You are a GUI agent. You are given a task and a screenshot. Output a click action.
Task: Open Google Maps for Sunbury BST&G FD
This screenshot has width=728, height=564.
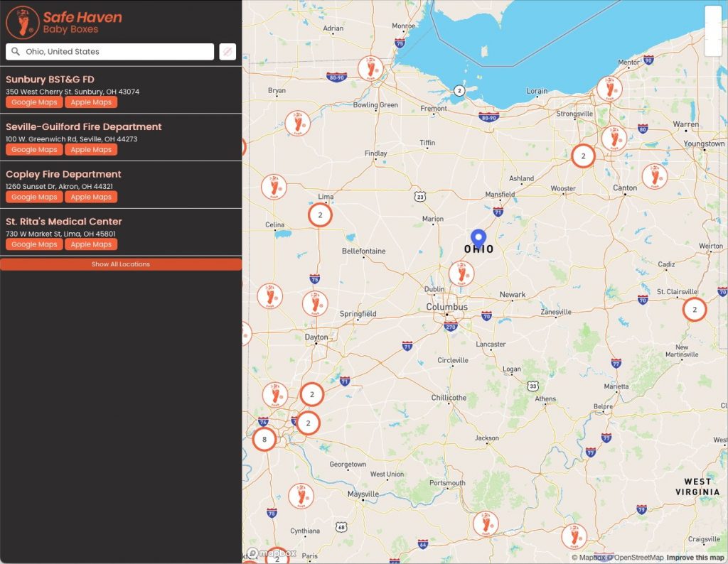[x=34, y=102]
